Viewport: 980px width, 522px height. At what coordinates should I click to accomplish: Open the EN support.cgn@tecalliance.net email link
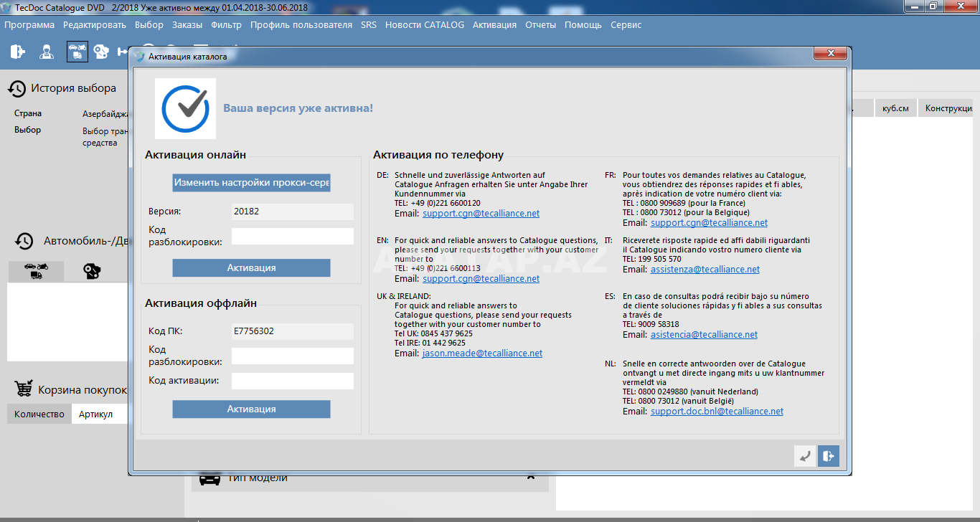point(481,279)
